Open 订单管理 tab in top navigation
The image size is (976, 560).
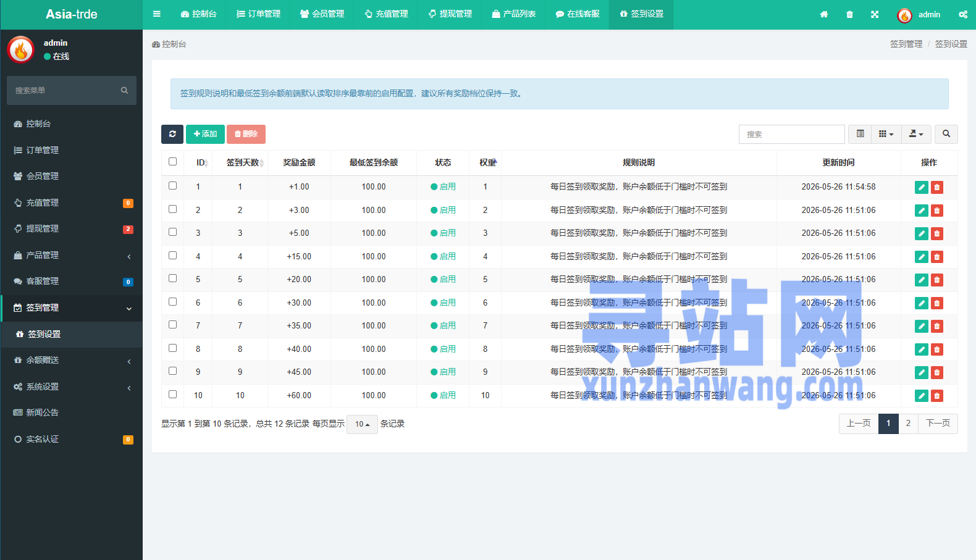pos(258,14)
